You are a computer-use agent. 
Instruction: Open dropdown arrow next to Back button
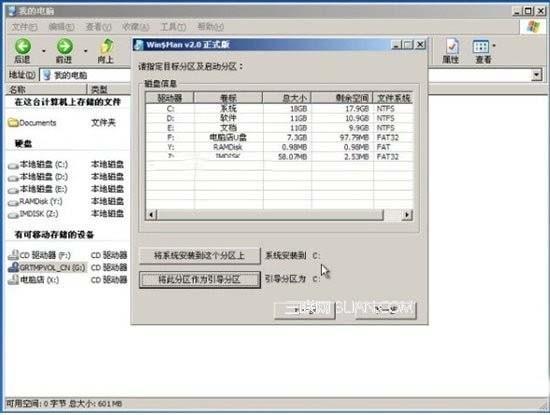(x=43, y=51)
